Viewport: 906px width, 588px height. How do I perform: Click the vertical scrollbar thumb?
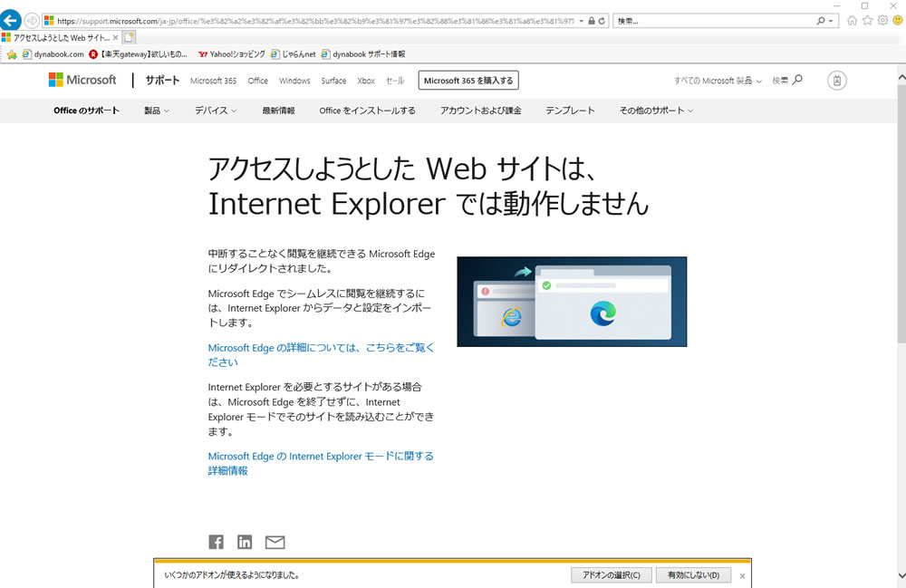tap(901, 214)
